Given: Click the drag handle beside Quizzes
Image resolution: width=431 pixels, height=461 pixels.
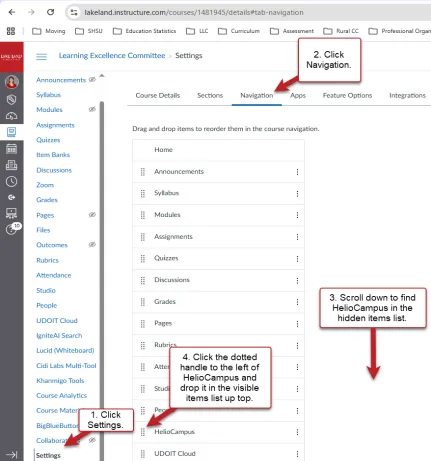Looking at the screenshot, I should [x=143, y=259].
